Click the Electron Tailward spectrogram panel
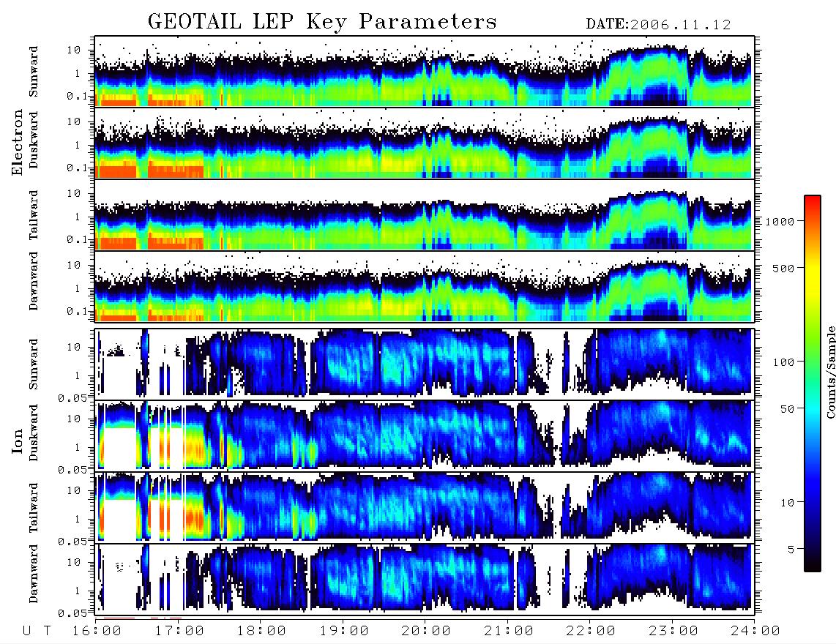Image resolution: width=836 pixels, height=644 pixels. coord(425,215)
